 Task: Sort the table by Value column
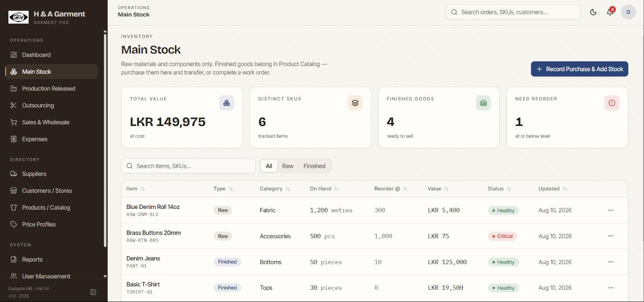[x=438, y=189]
